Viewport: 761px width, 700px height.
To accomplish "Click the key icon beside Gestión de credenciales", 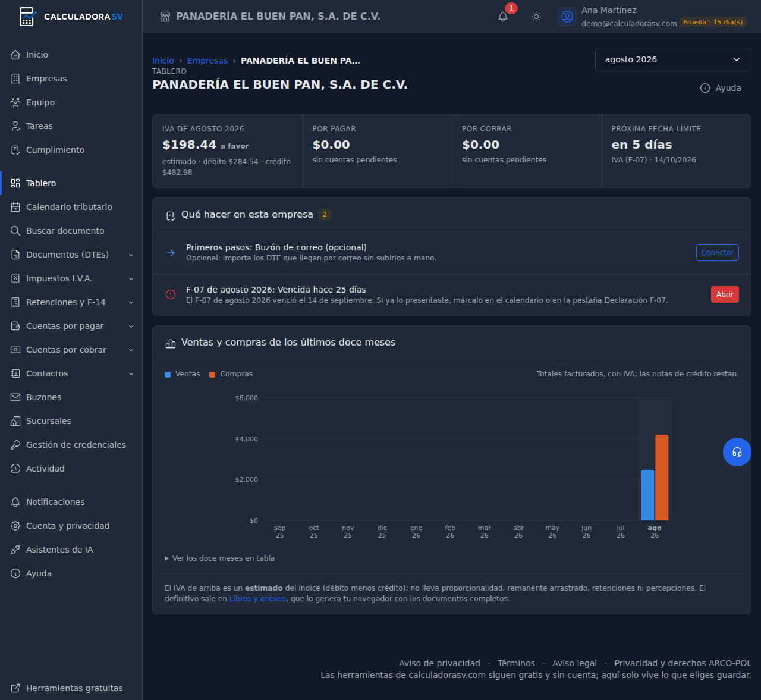I will coord(15,445).
